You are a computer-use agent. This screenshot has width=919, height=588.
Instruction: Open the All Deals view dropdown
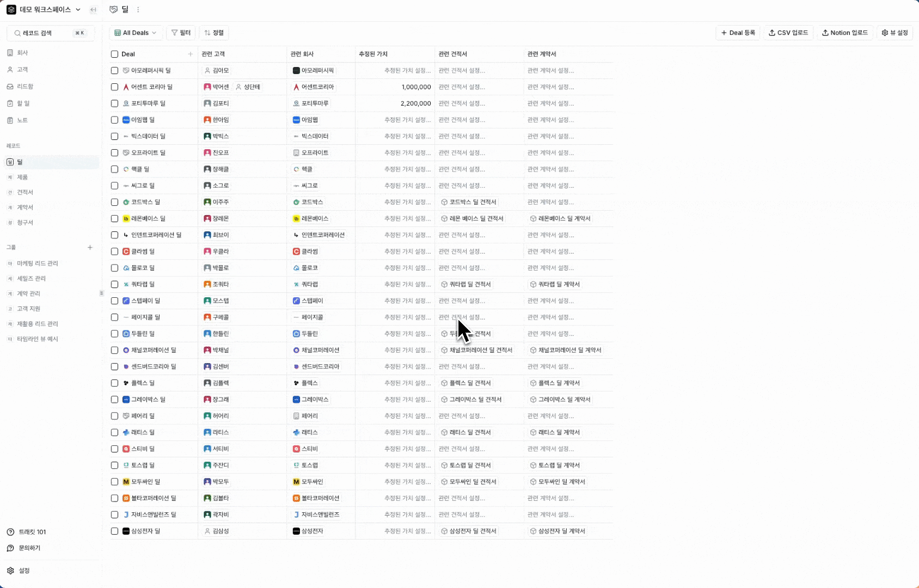[x=136, y=33]
